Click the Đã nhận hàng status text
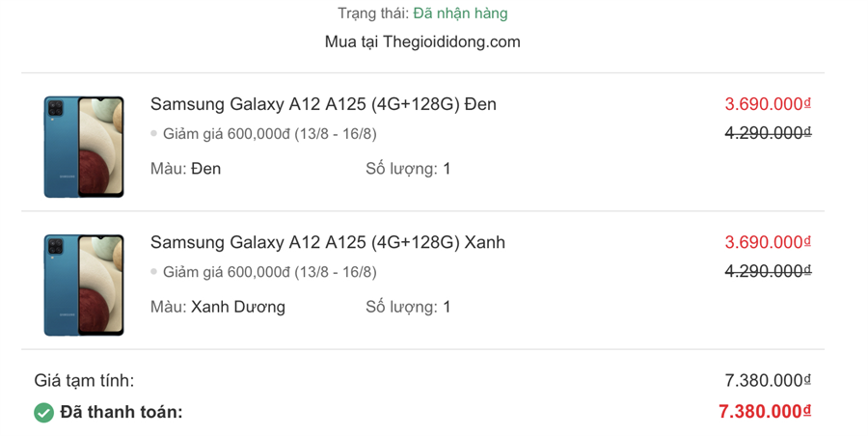Image resolution: width=868 pixels, height=436 pixels. (460, 14)
